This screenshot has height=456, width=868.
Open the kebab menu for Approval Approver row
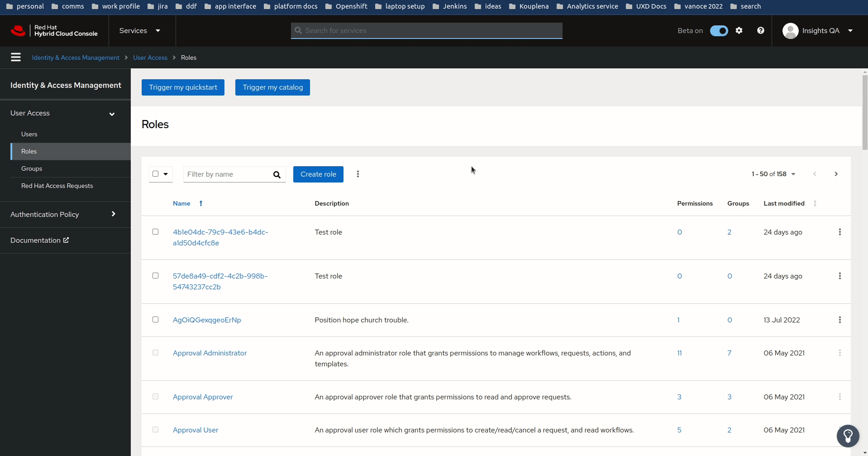[x=840, y=397]
